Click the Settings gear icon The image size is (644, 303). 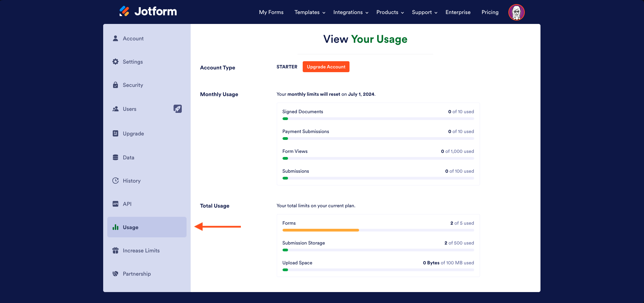point(115,62)
